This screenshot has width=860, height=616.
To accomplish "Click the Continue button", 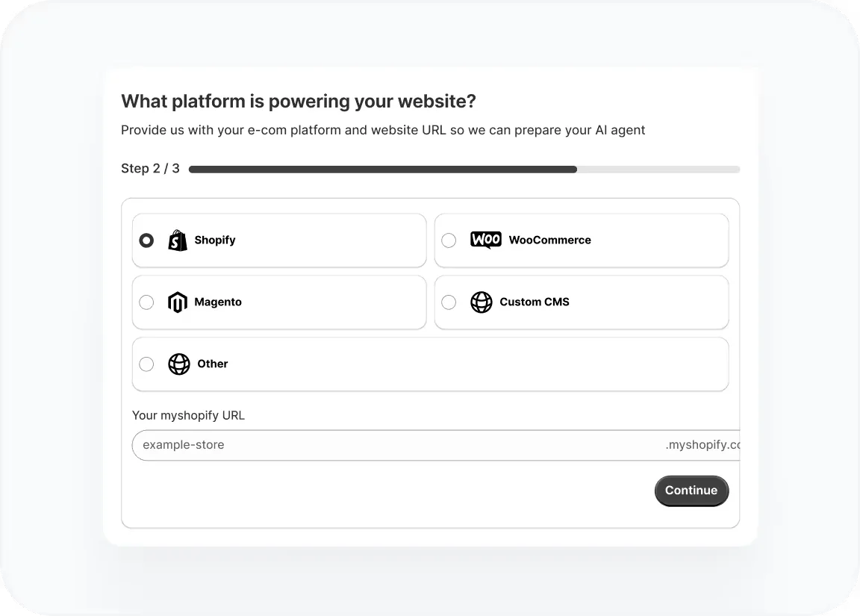I will [x=691, y=491].
